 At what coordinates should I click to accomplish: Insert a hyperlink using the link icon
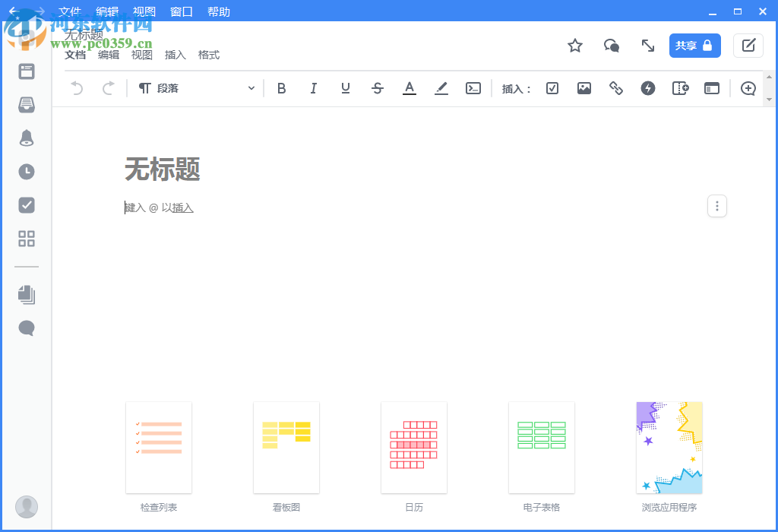(615, 88)
